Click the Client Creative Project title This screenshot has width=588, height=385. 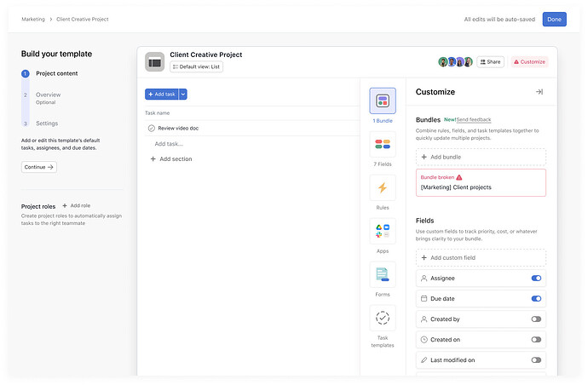coord(206,55)
